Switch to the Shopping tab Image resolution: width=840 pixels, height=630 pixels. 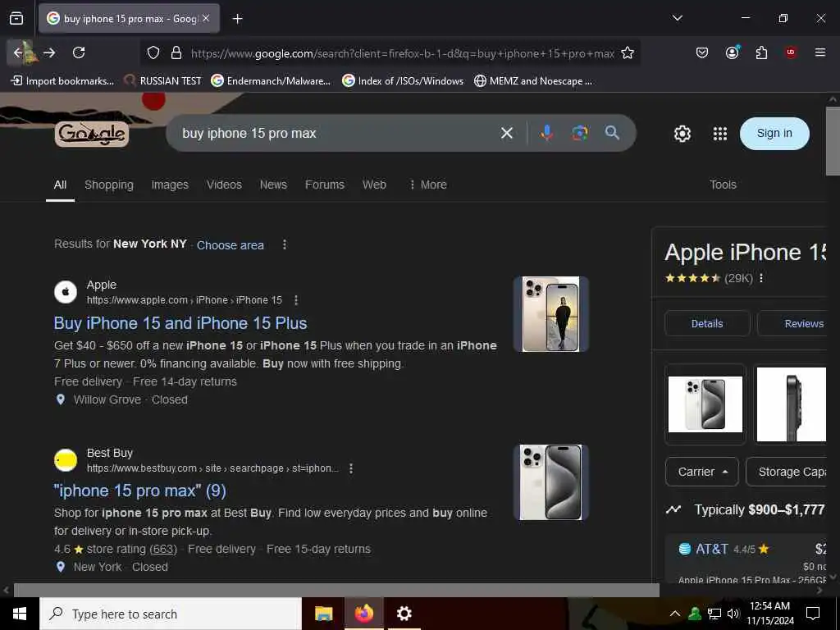point(109,185)
